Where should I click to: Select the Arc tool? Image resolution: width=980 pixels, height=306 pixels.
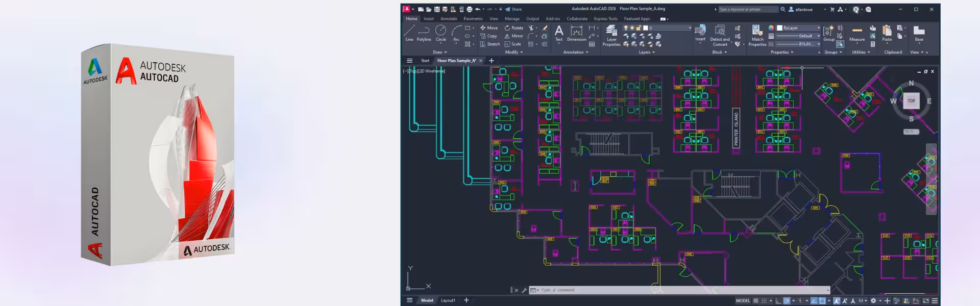(x=456, y=33)
